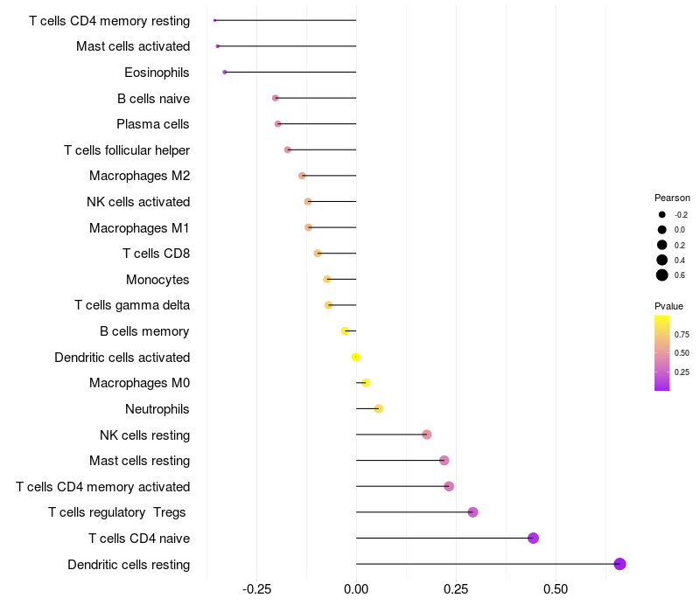Viewport: 700px width, 612px height.
Task: Click the 0.00 x-axis tick label
Action: coord(356,589)
